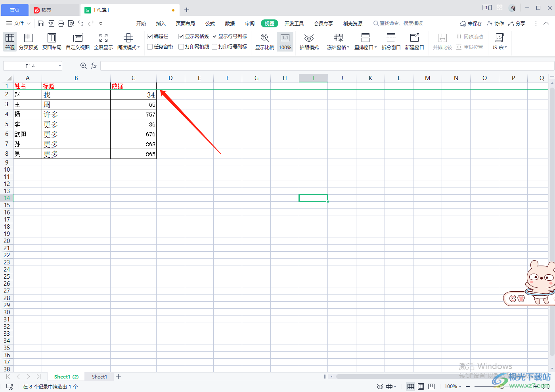Select all cells via corner triangle
Viewport: 555px width, 392px height.
9,78
